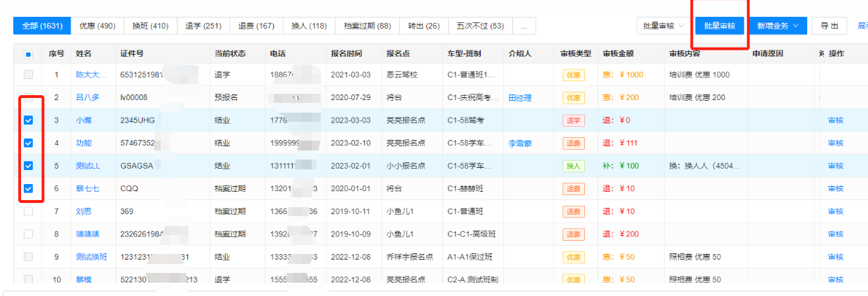Open student name link 吕八多
Image resolution: width=868 pixels, height=296 pixels.
87,97
